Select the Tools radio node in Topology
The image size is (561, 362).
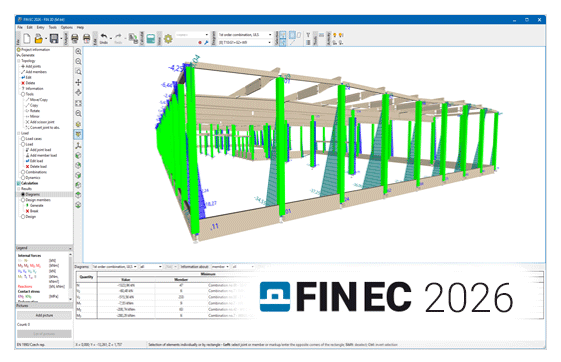[x=23, y=94]
